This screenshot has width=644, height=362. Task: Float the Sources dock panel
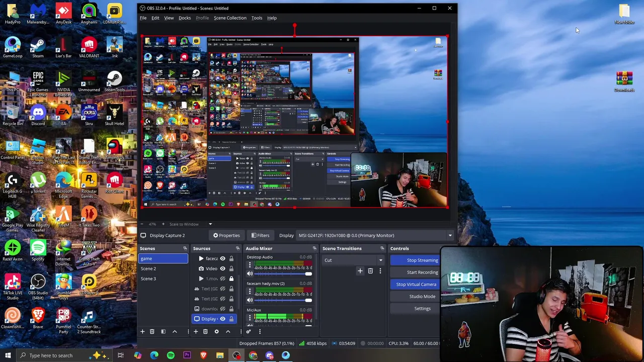pyautogui.click(x=237, y=248)
